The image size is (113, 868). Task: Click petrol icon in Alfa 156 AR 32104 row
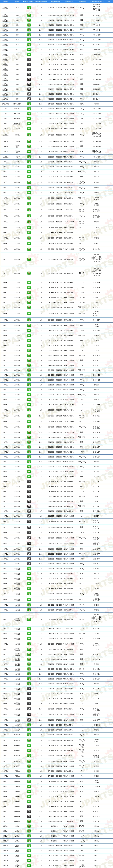(29, 8)
